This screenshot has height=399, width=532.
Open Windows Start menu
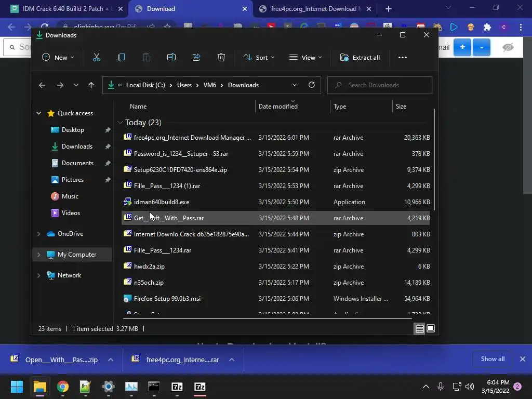coord(17,387)
